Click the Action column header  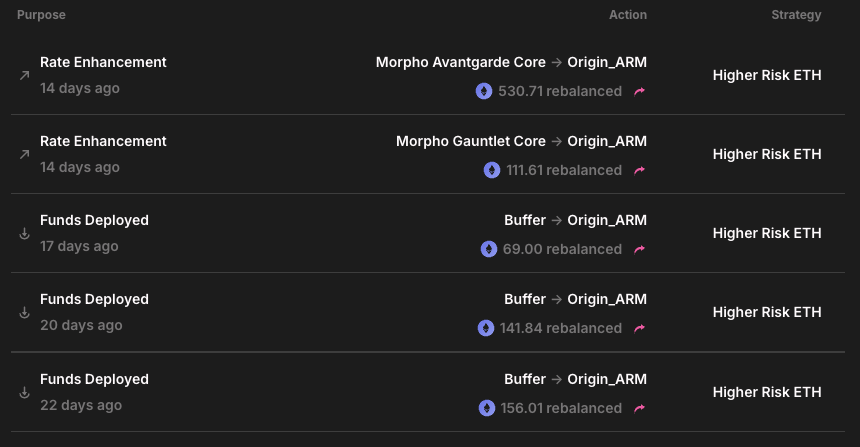click(628, 15)
